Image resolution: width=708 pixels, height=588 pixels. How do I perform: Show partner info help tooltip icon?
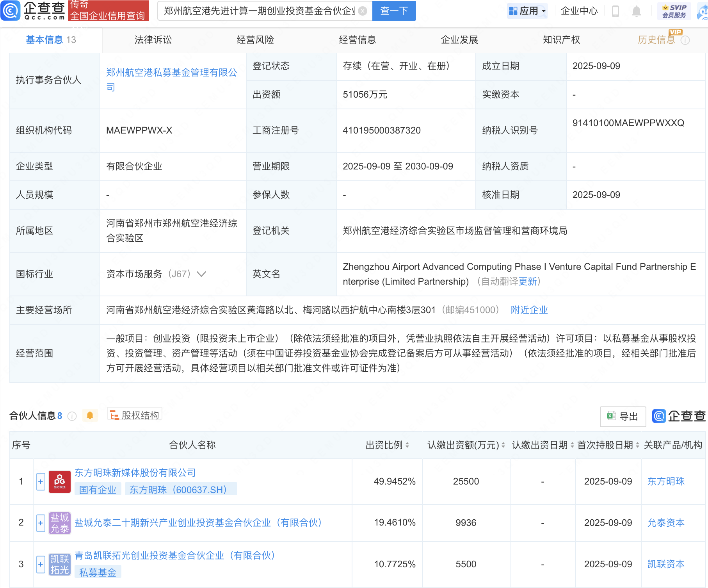[72, 416]
